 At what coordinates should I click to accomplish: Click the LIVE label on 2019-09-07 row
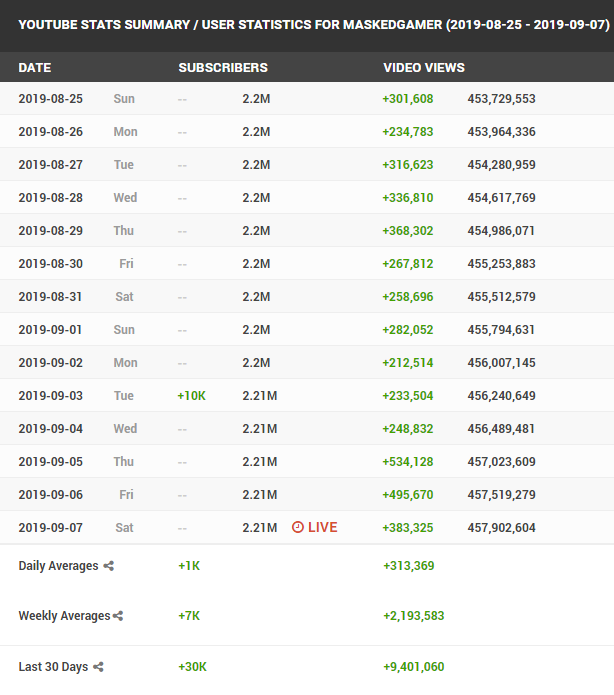pos(323,527)
